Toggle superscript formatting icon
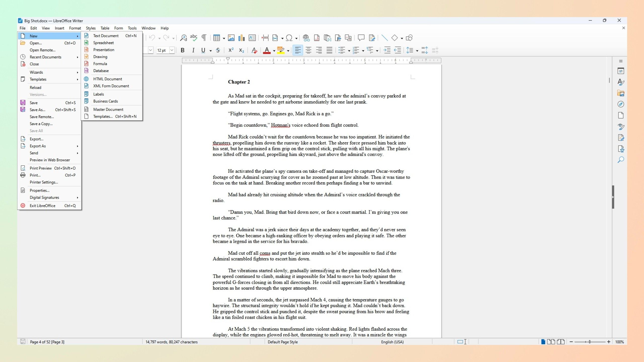Image resolution: width=644 pixels, height=362 pixels. (x=230, y=50)
